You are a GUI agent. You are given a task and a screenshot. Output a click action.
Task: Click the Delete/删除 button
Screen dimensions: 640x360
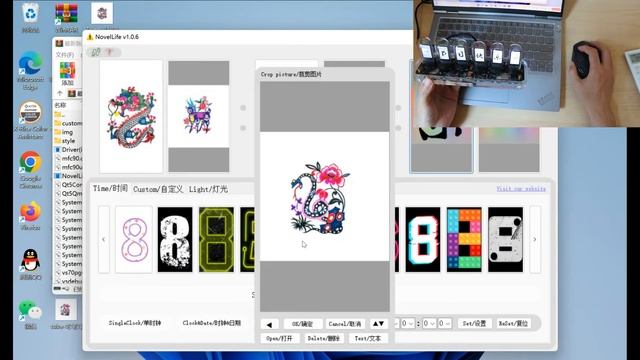pyautogui.click(x=324, y=339)
